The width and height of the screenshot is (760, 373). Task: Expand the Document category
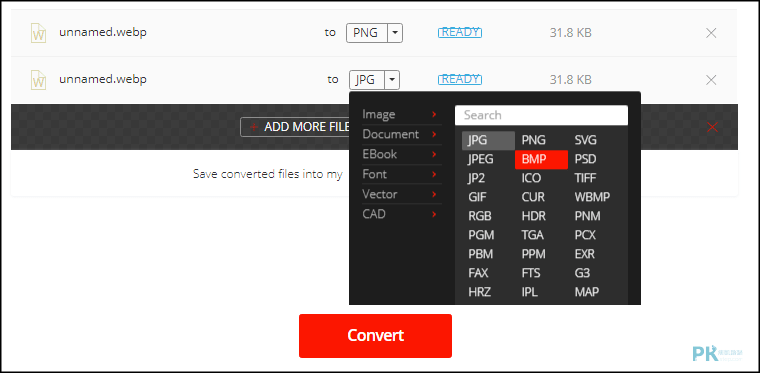pos(401,134)
